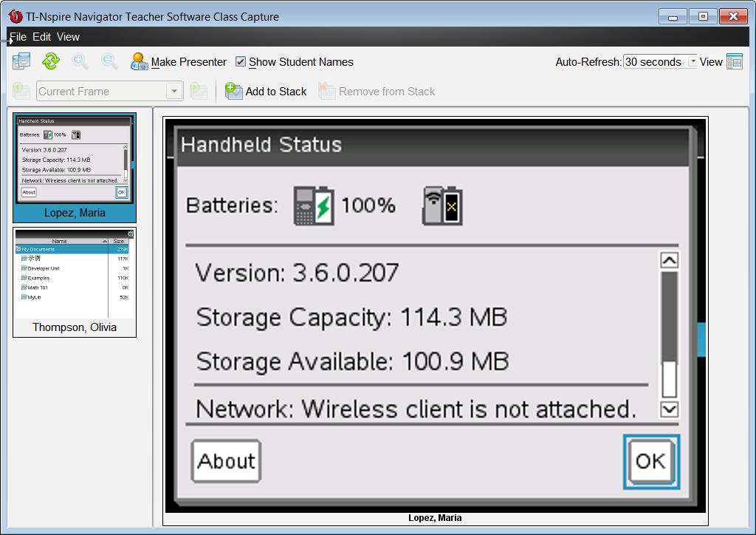Viewport: 756px width, 535px height.
Task: Click the OK button in Handheld Status
Action: (651, 462)
